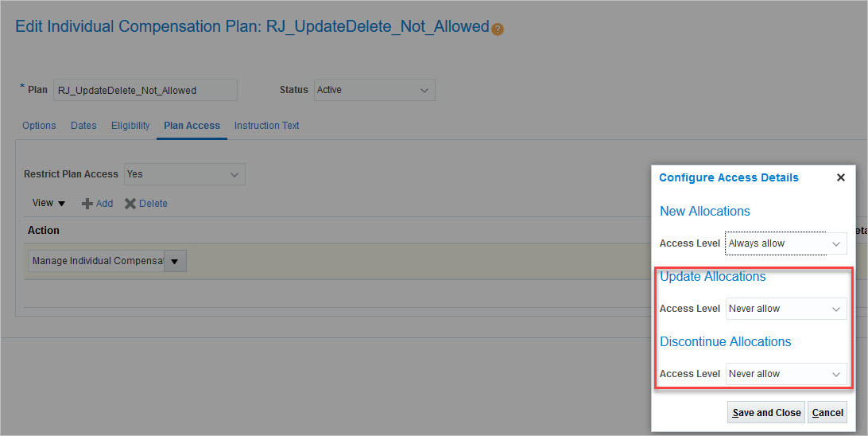The height and width of the screenshot is (436, 868).
Task: Click the help question mark icon
Action: coord(498,29)
